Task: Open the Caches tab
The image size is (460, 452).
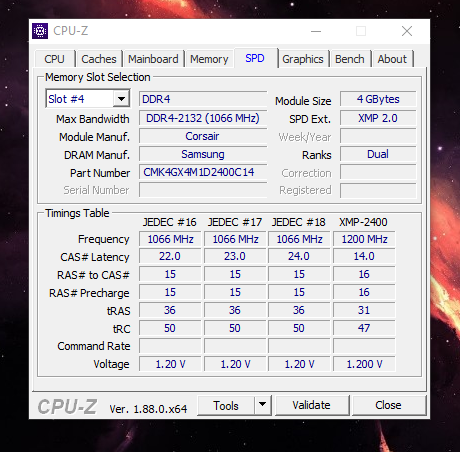Action: click(99, 59)
